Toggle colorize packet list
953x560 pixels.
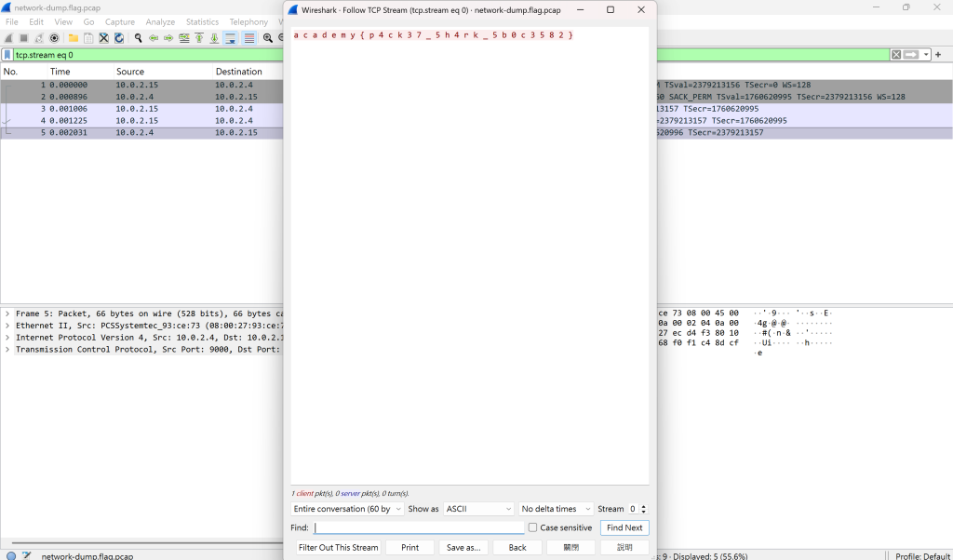coord(249,37)
